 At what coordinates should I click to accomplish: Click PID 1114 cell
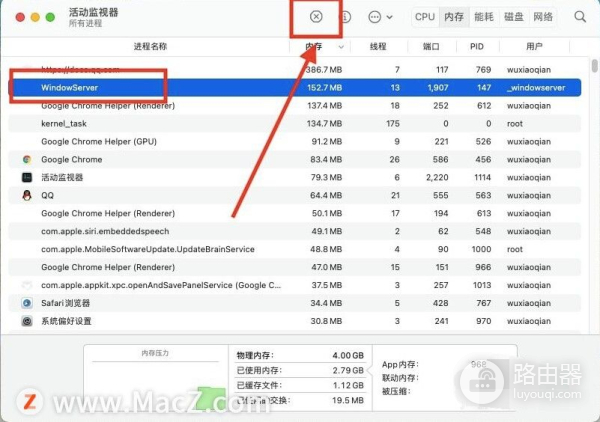[x=483, y=178]
